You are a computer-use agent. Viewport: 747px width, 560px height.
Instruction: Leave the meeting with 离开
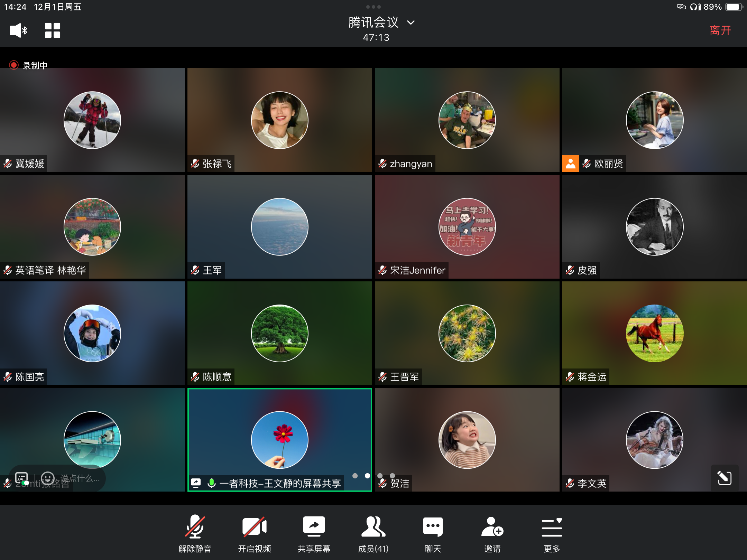pyautogui.click(x=720, y=30)
